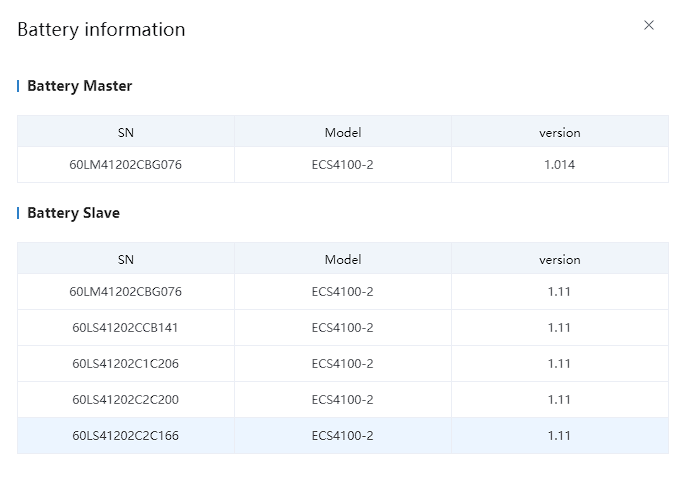Click Model column header in Battery Slave table

[342, 259]
